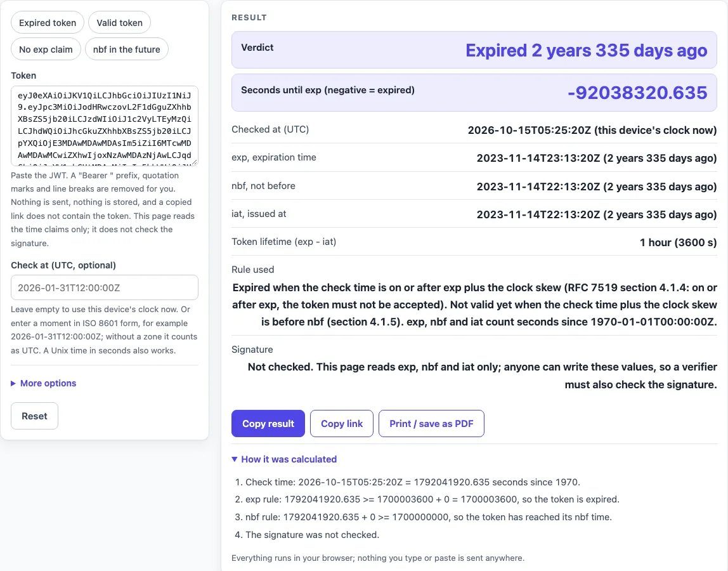Image resolution: width=728 pixels, height=571 pixels.
Task: Load the nbf in the future example
Action: point(126,49)
